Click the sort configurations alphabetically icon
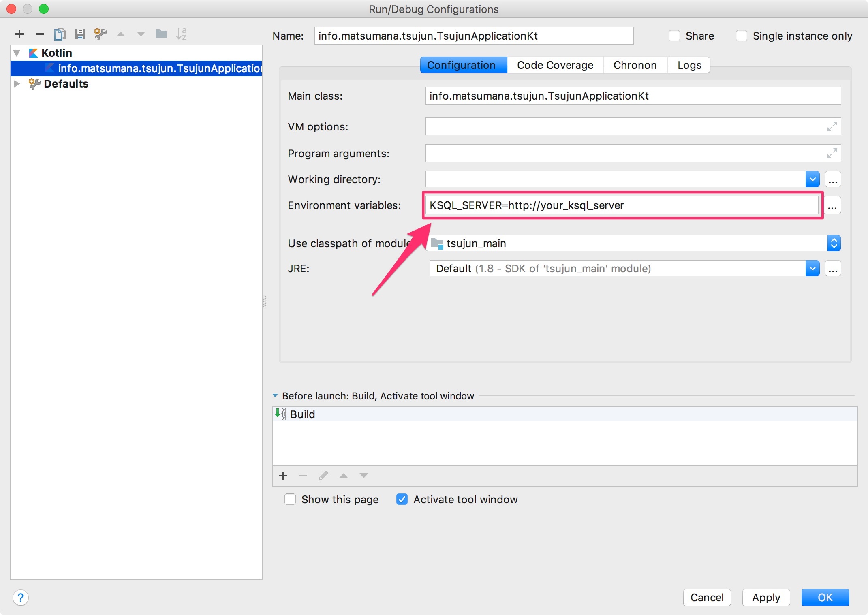868x615 pixels. tap(181, 34)
